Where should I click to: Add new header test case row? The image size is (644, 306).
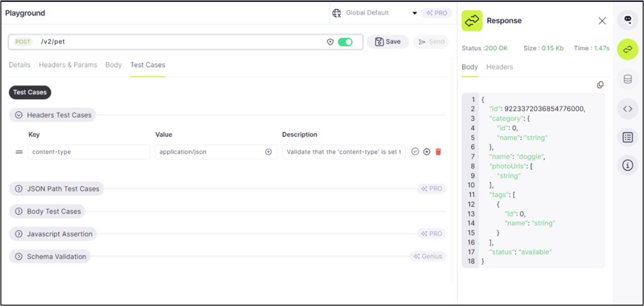click(426, 152)
